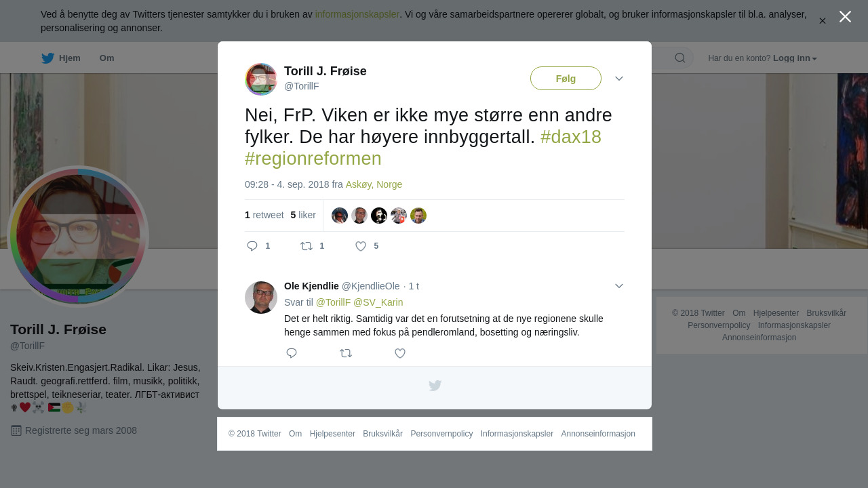Screen dimensions: 868x488
Task: Open the #dax18 hashtag link
Action: coord(571,137)
